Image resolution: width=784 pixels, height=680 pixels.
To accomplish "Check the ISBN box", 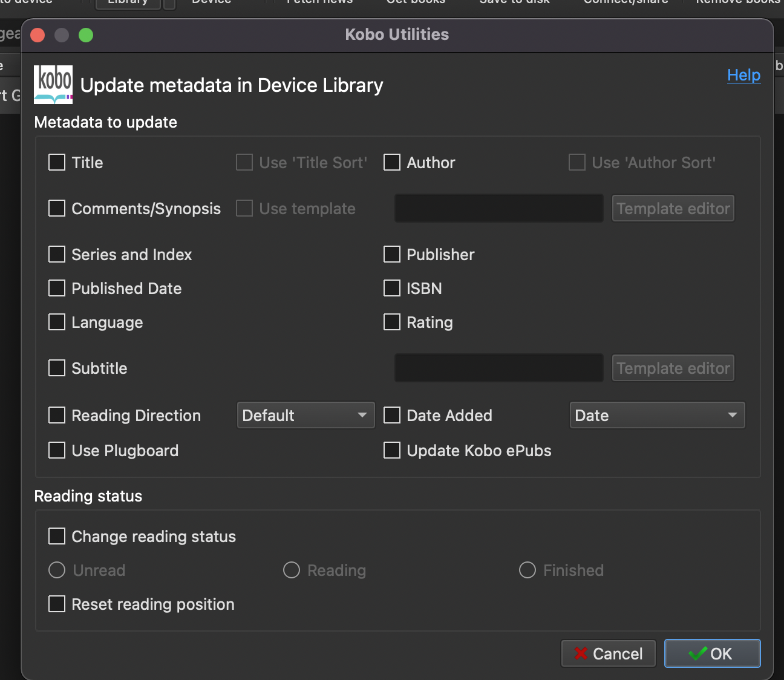I will pos(392,289).
